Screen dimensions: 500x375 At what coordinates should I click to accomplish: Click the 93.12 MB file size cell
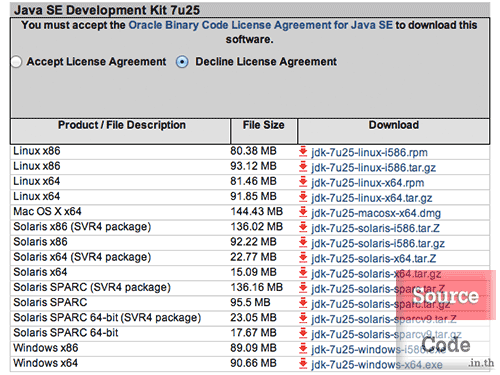(253, 166)
